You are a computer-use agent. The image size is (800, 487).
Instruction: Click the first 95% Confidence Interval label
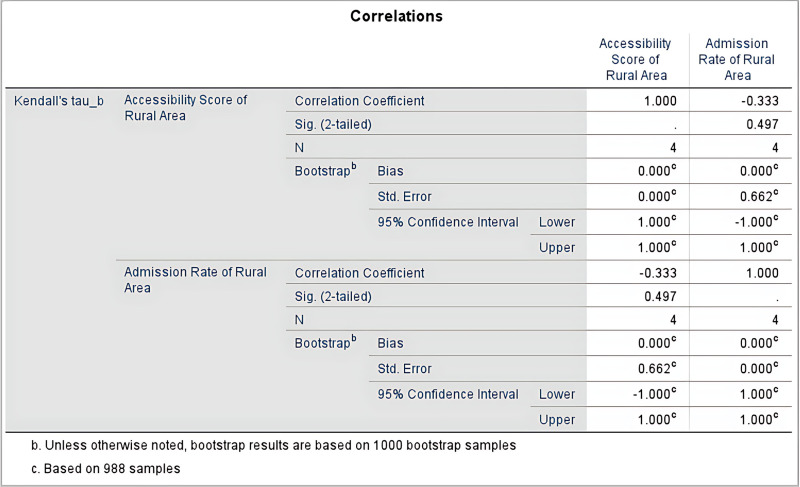[x=448, y=222]
